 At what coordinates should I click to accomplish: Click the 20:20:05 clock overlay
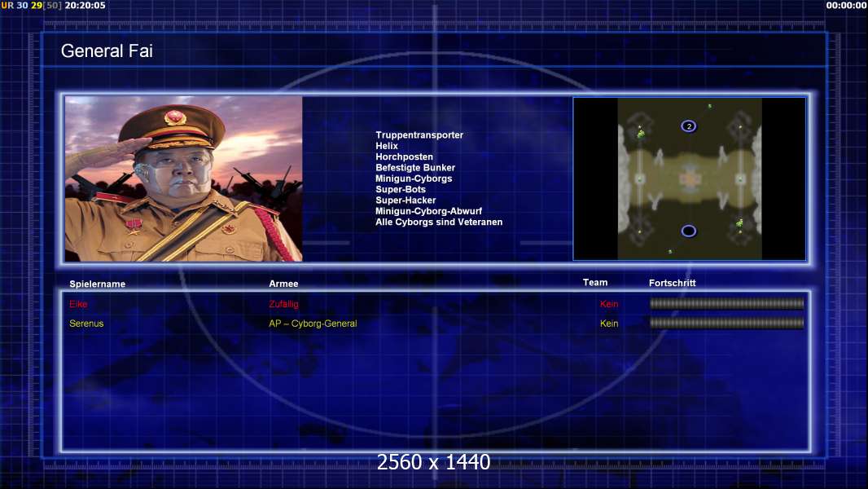85,5
